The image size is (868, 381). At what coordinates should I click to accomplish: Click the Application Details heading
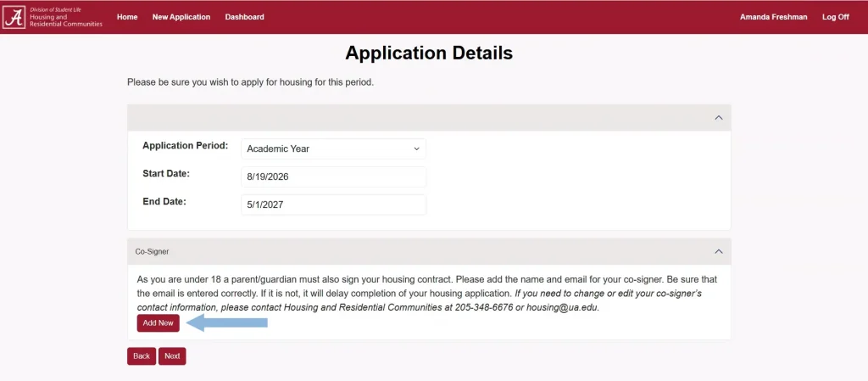pyautogui.click(x=429, y=53)
